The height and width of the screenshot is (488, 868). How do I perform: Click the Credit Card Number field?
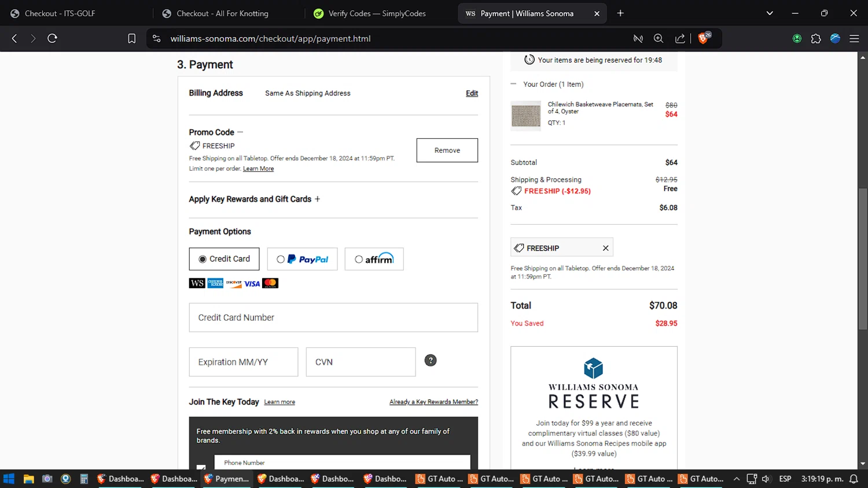(333, 317)
